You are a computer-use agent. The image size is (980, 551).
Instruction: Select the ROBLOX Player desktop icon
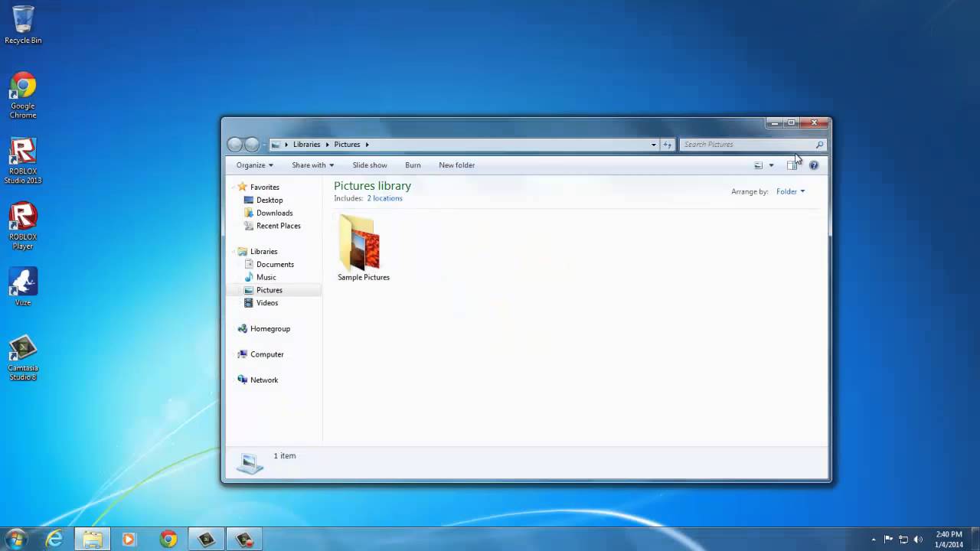pyautogui.click(x=23, y=226)
